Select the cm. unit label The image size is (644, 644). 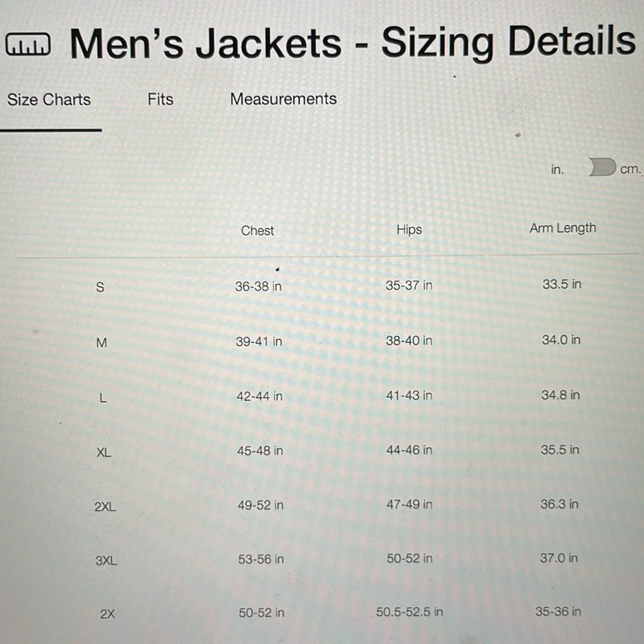pos(630,169)
